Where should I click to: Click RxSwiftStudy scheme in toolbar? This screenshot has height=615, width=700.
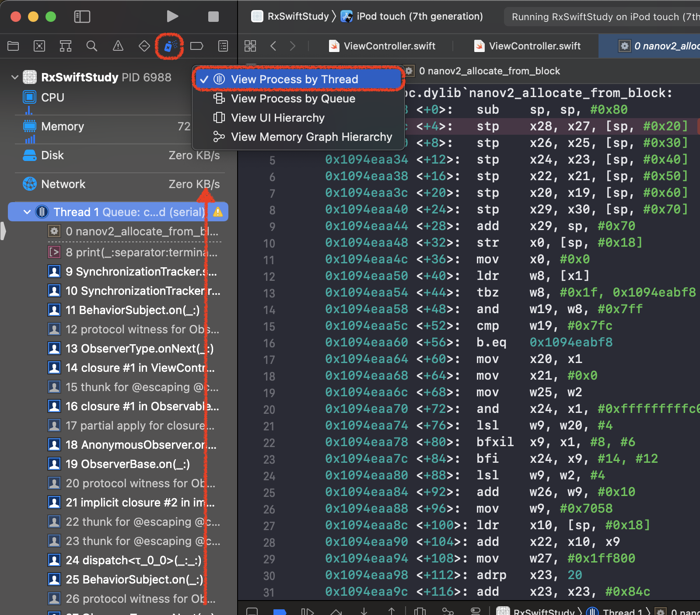290,17
